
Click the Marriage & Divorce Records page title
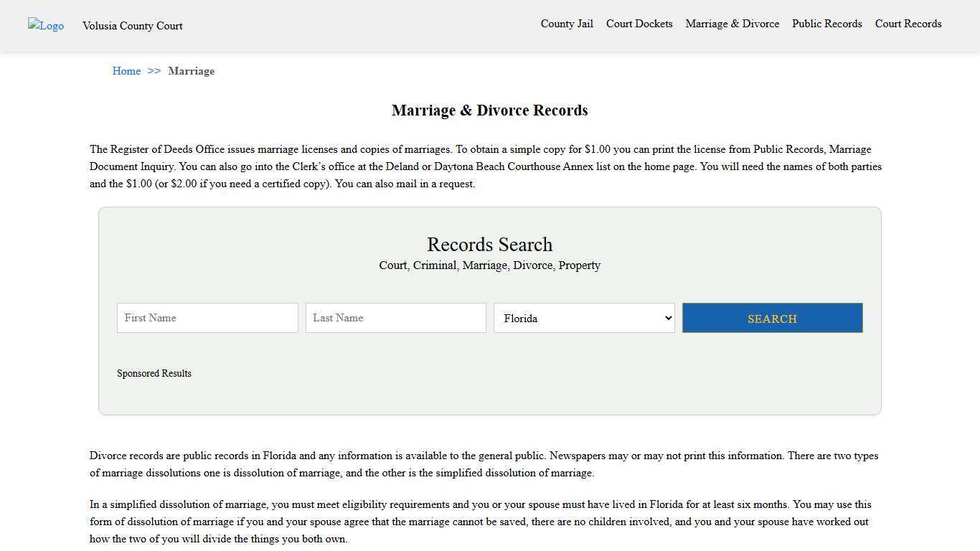pyautogui.click(x=489, y=110)
